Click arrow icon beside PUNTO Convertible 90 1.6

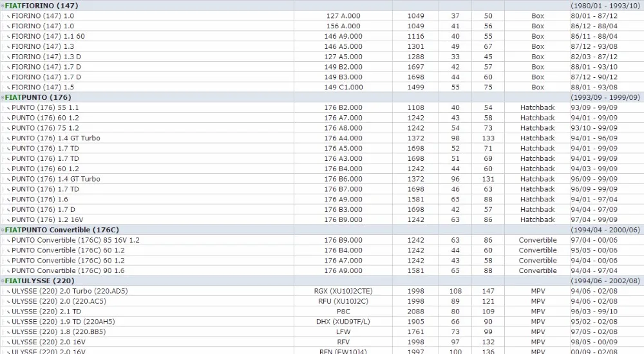click(8, 271)
